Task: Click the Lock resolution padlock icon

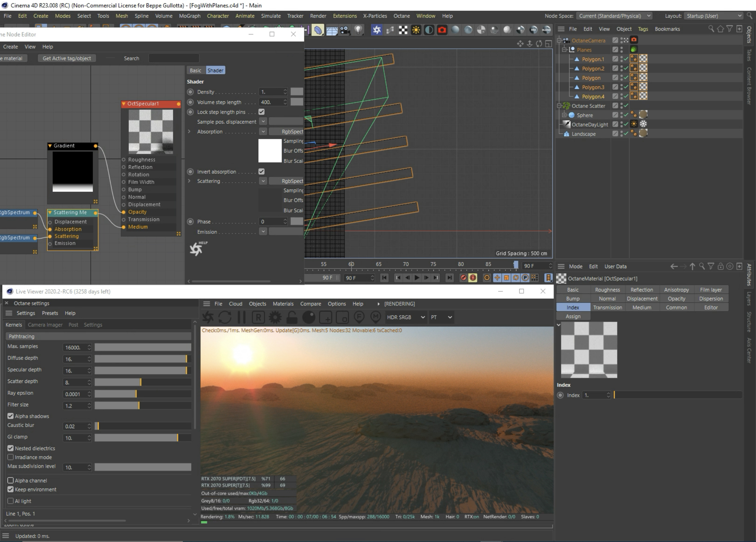Action: (292, 317)
